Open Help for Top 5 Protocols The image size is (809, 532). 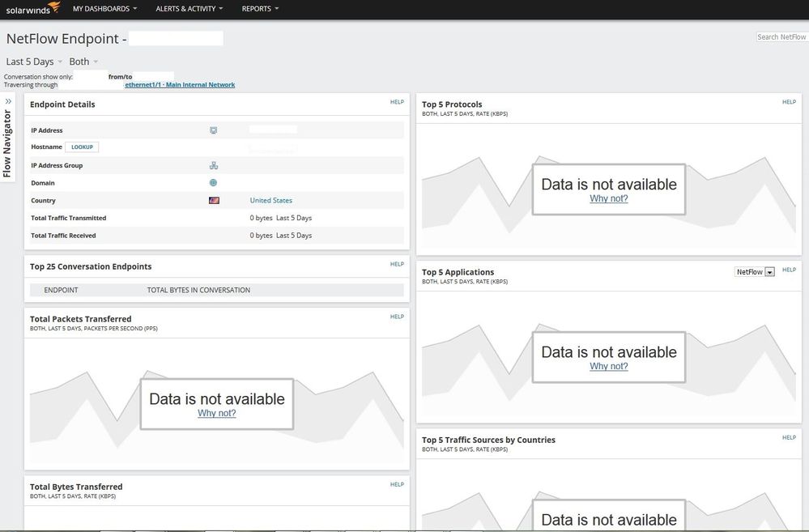click(789, 102)
